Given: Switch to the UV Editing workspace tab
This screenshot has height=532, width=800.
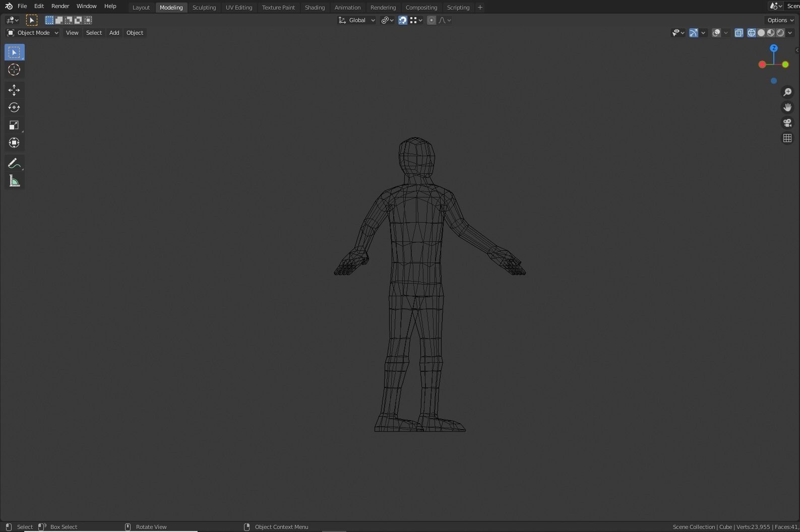Looking at the screenshot, I should [x=239, y=8].
